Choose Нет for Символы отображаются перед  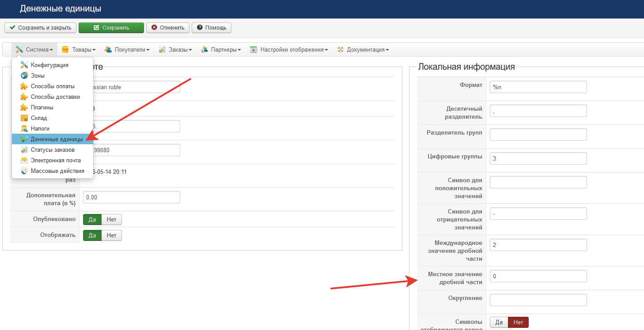point(518,322)
